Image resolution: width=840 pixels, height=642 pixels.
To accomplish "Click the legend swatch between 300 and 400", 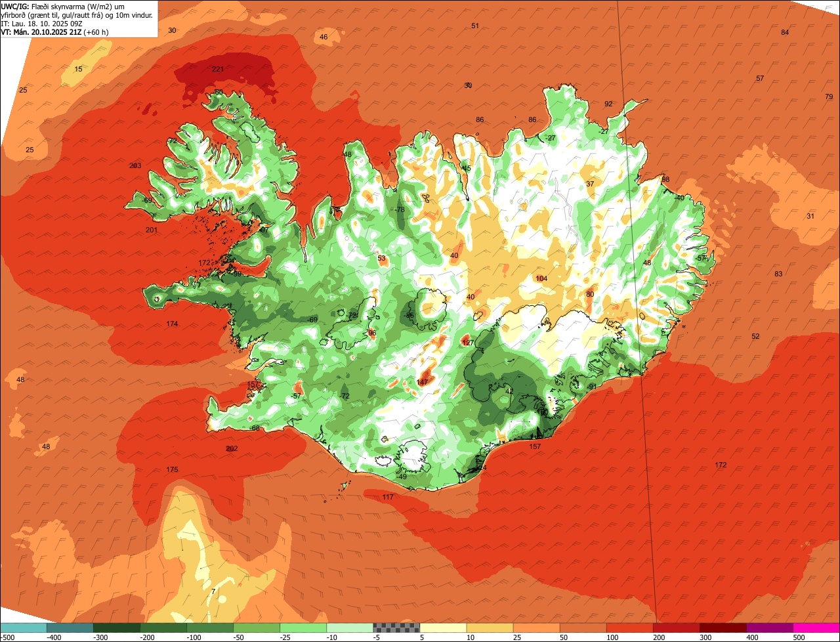I will point(723,628).
